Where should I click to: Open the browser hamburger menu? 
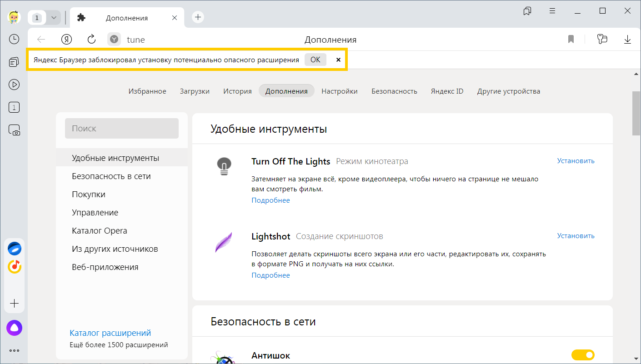tap(552, 11)
